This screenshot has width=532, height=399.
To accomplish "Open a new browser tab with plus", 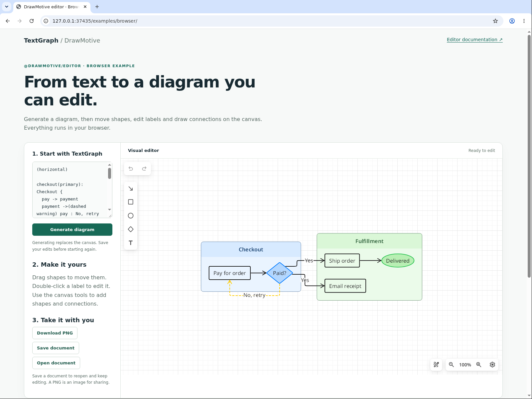I will coord(97,7).
